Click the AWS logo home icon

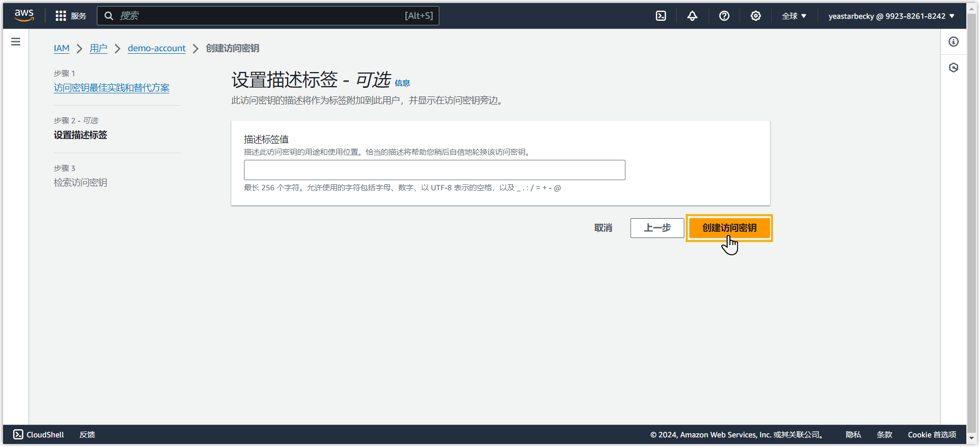pyautogui.click(x=24, y=16)
